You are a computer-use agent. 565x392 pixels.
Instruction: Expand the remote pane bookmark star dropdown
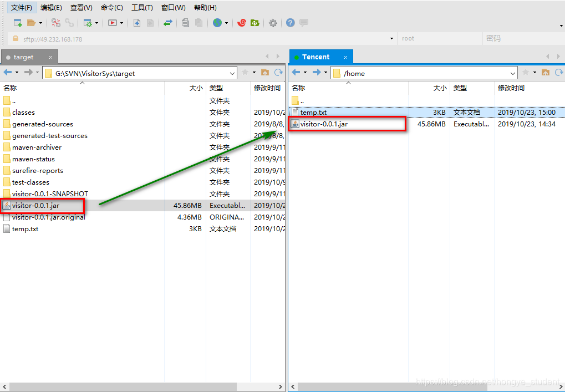(x=535, y=73)
